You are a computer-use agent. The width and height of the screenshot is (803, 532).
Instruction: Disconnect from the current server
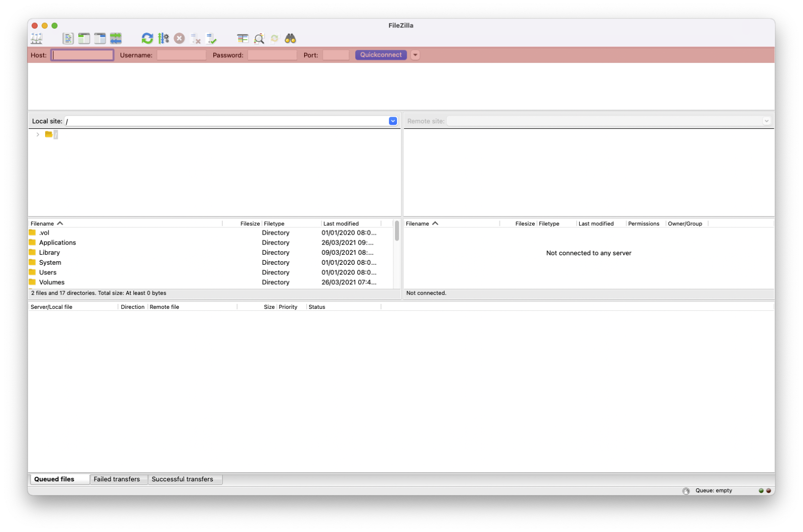[195, 39]
